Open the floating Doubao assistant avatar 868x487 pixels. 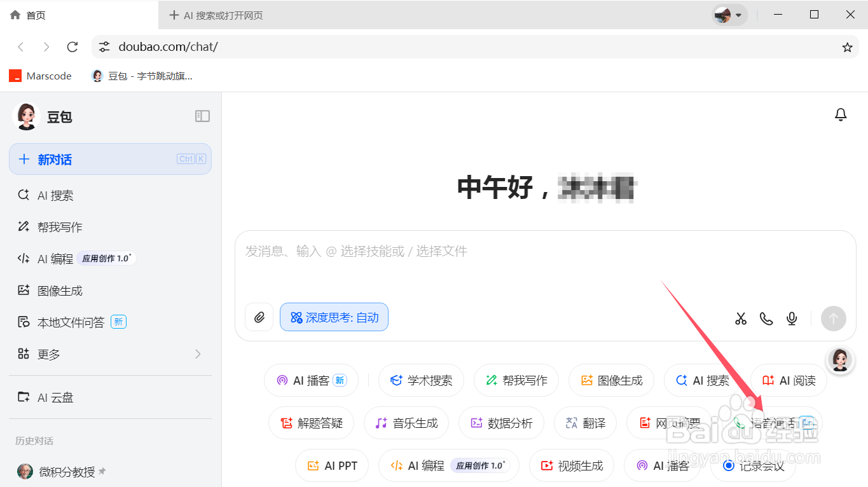pyautogui.click(x=839, y=360)
